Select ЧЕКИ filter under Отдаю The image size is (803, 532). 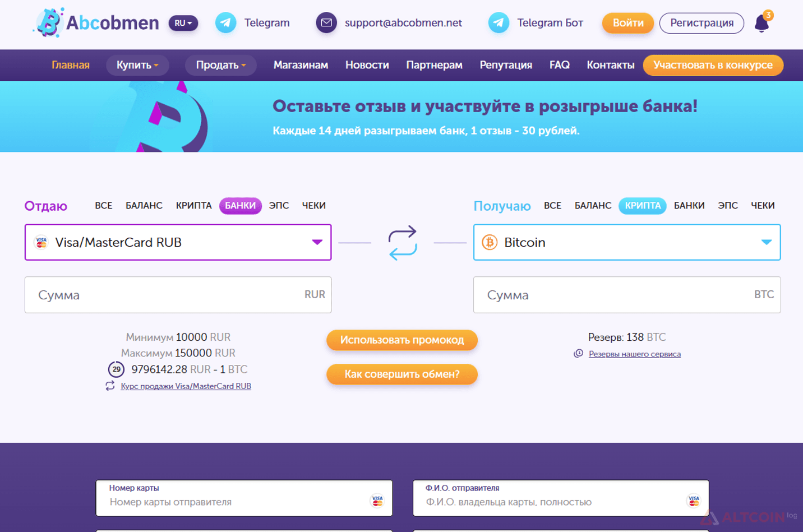click(x=314, y=206)
